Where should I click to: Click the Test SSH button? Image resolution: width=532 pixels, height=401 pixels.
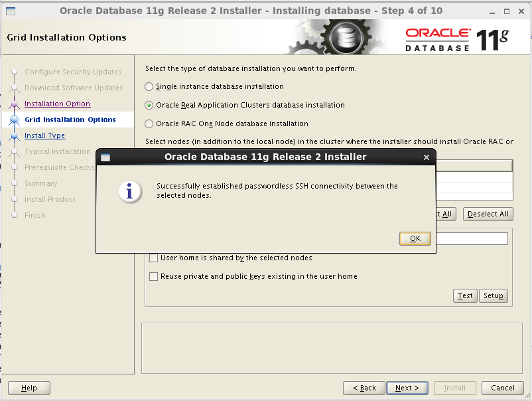[x=465, y=295]
